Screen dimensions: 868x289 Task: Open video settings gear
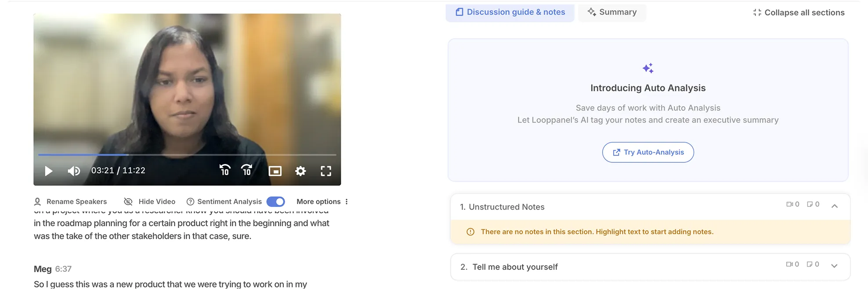click(300, 171)
